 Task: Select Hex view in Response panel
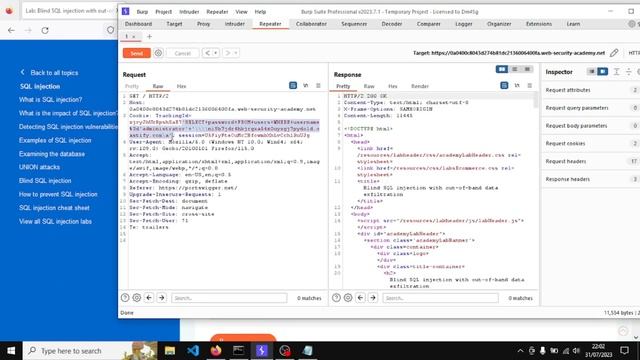(x=393, y=86)
